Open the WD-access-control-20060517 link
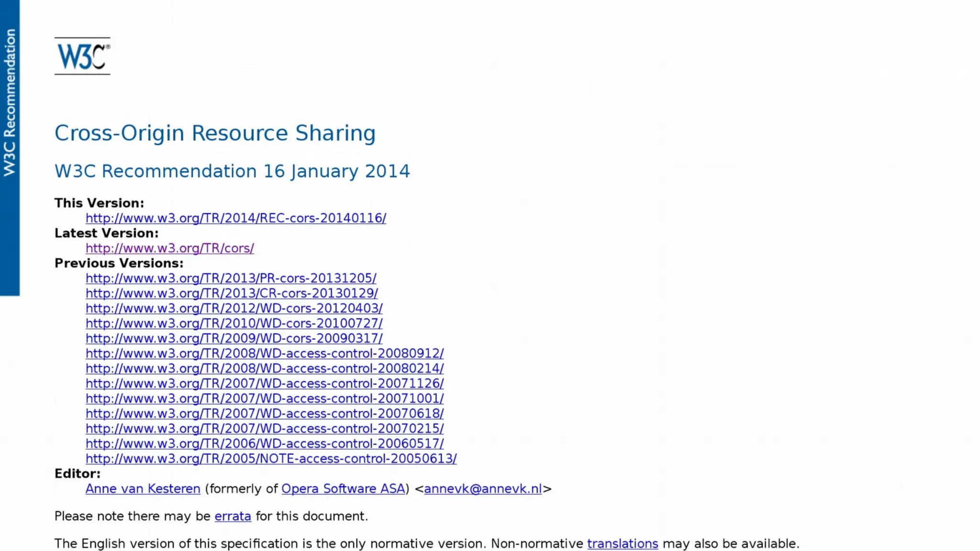The image size is (980, 551). click(x=265, y=444)
